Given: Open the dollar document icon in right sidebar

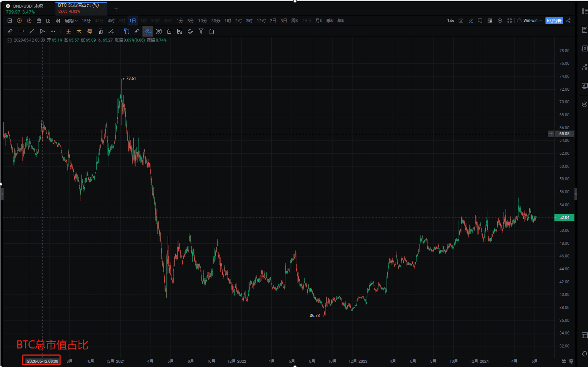Looking at the screenshot, I should point(584,49).
